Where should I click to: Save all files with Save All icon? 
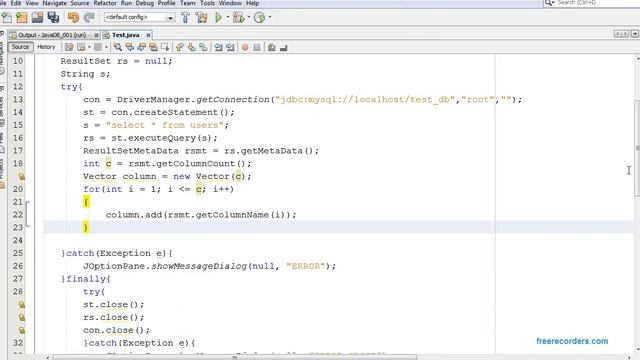(x=53, y=18)
